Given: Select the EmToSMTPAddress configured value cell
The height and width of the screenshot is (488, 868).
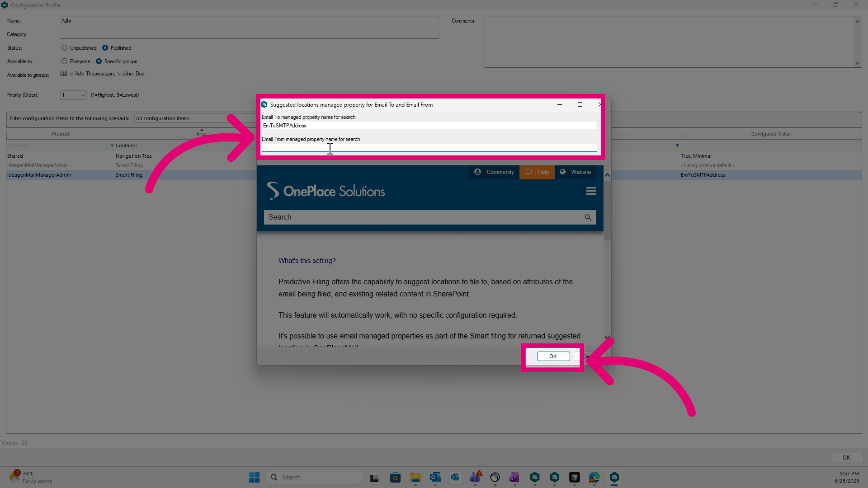Looking at the screenshot, I should [703, 175].
